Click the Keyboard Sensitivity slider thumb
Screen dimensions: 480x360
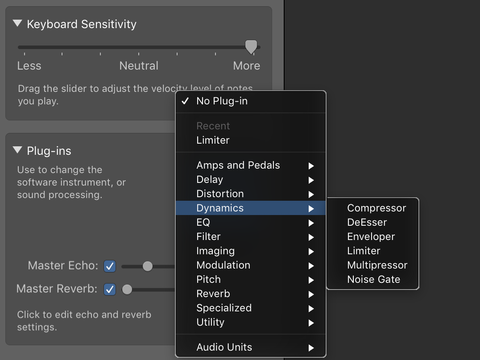point(251,47)
